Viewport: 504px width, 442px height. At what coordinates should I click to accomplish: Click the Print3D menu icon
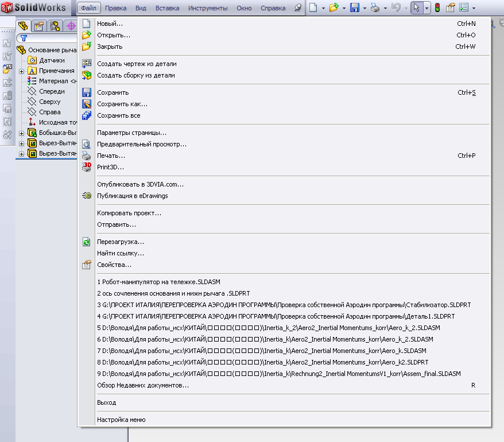point(87,167)
